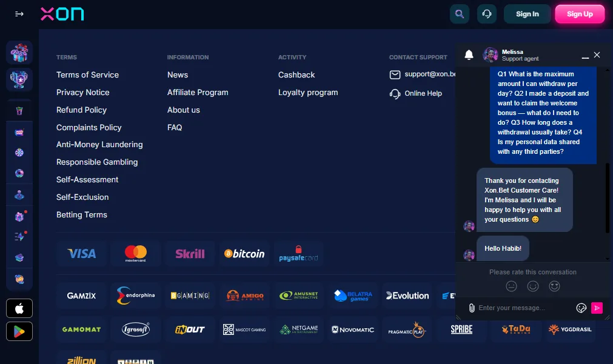Open the search magnifier in header
The width and height of the screenshot is (613, 364).
[460, 14]
